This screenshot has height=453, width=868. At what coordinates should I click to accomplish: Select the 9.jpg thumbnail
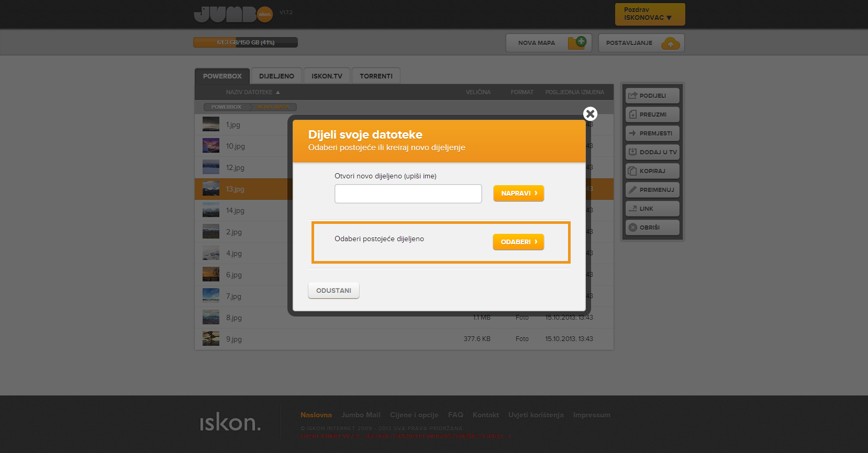[x=211, y=338]
